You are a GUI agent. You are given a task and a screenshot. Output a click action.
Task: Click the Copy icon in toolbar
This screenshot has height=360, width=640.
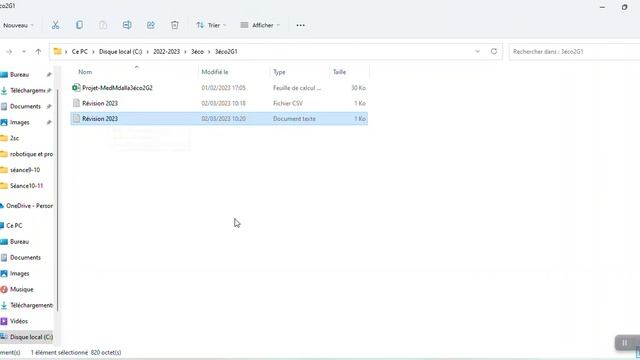(79, 25)
